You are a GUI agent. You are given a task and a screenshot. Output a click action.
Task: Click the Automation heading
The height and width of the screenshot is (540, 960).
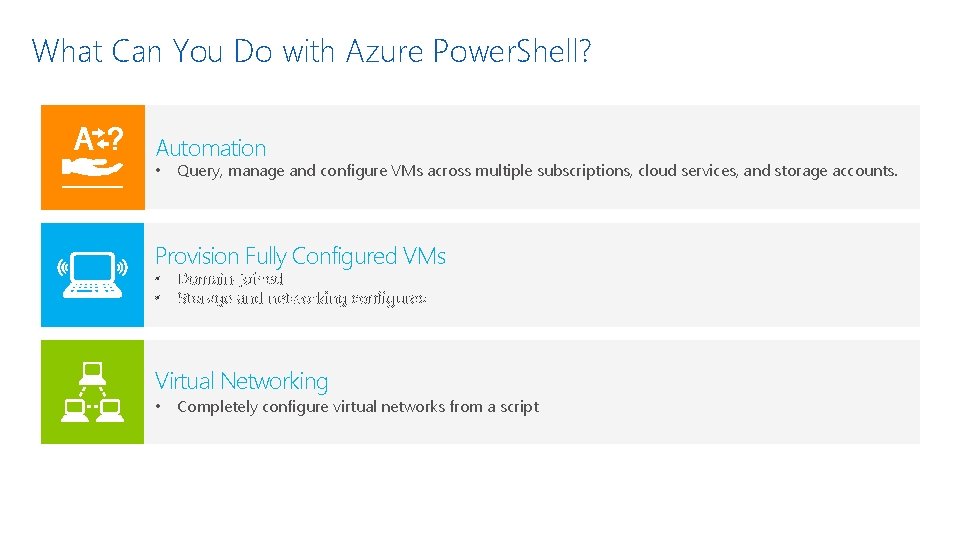click(x=211, y=148)
